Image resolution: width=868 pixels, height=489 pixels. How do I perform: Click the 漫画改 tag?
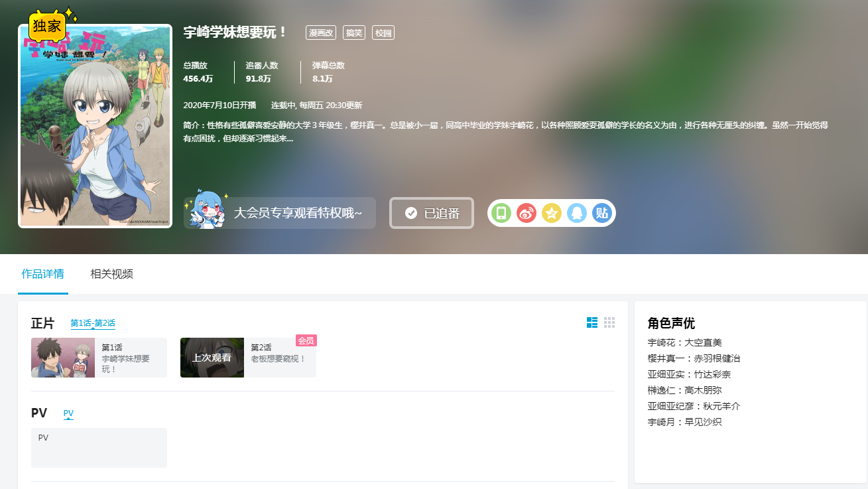(x=321, y=33)
